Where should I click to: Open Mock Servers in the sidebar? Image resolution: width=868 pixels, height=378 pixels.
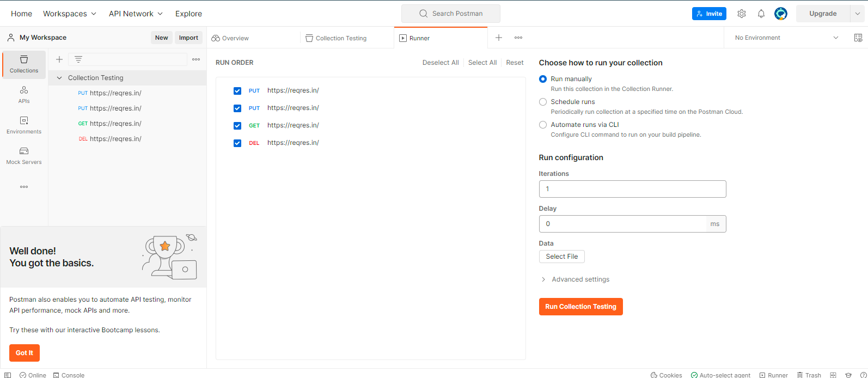tap(24, 156)
